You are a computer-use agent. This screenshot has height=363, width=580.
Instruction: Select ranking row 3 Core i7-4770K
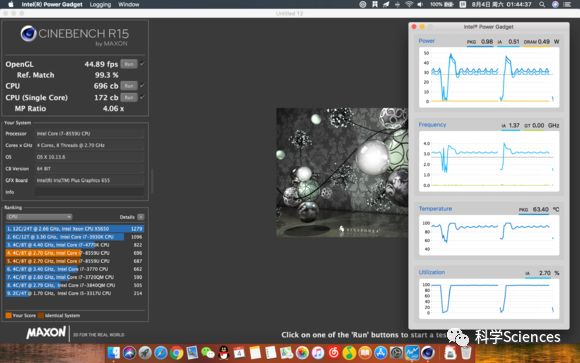(x=74, y=245)
